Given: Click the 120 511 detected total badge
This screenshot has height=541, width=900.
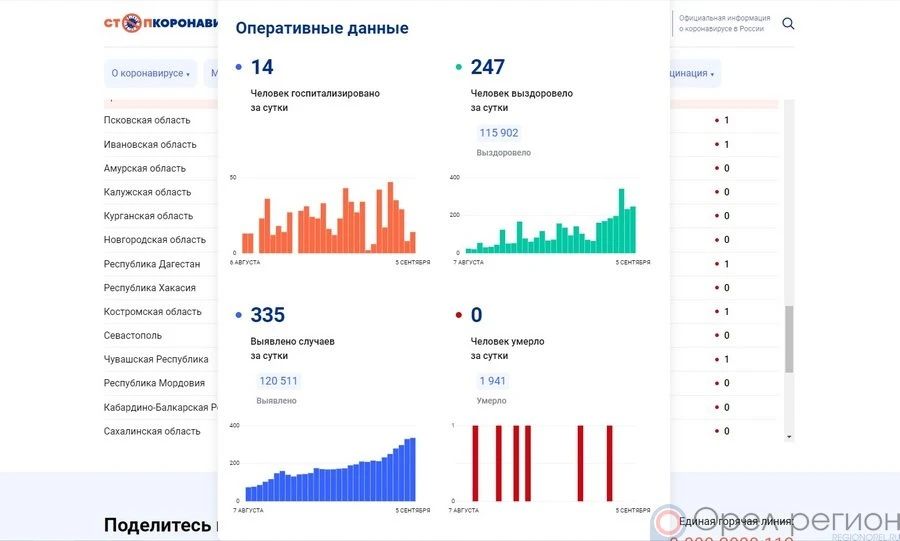Looking at the screenshot, I should pyautogui.click(x=278, y=381).
